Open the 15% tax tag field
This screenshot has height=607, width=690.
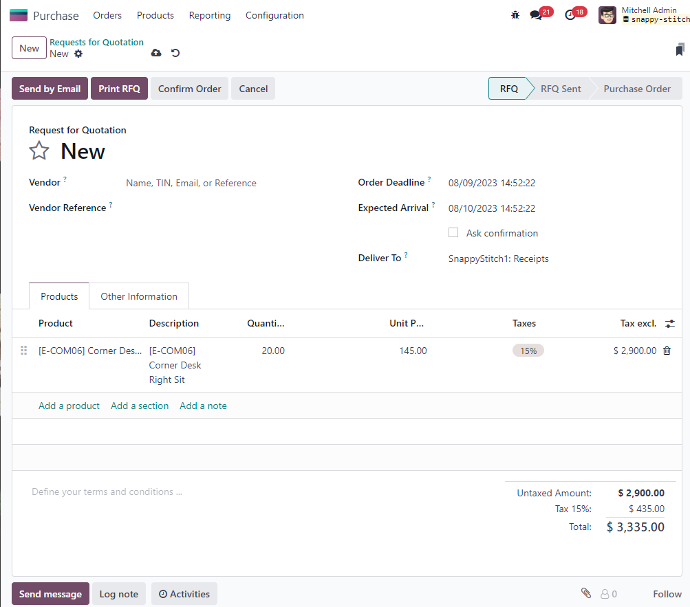528,351
